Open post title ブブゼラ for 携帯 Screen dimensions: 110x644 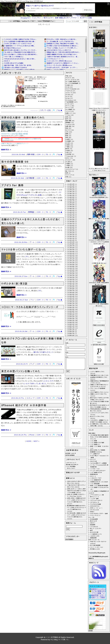point(12,185)
